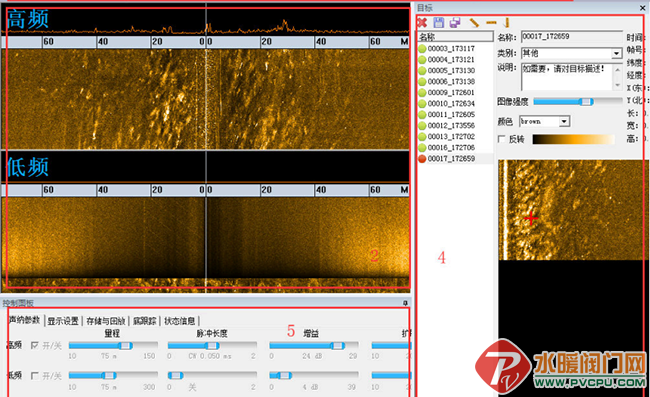
Task: Click the purple save-all icon
Action: pyautogui.click(x=455, y=23)
